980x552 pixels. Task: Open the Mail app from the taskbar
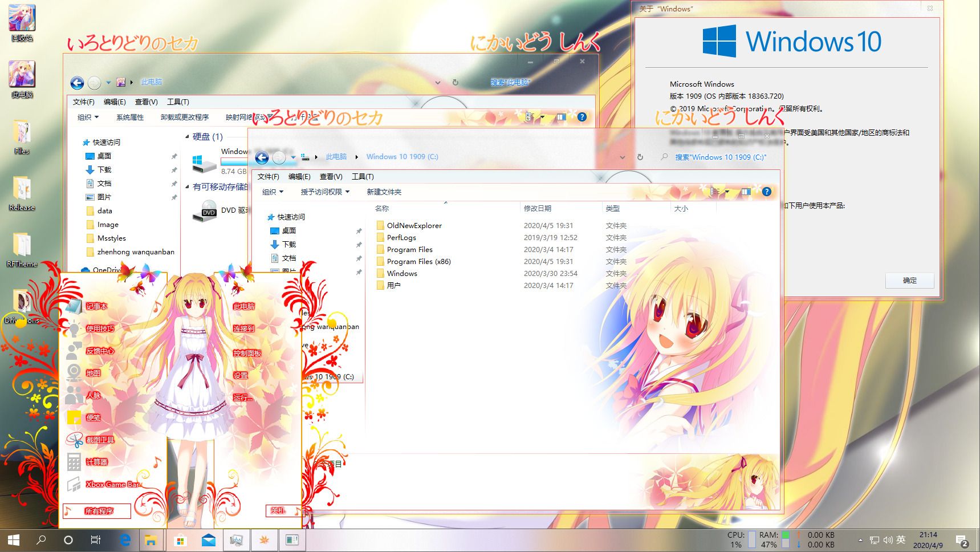tap(208, 539)
